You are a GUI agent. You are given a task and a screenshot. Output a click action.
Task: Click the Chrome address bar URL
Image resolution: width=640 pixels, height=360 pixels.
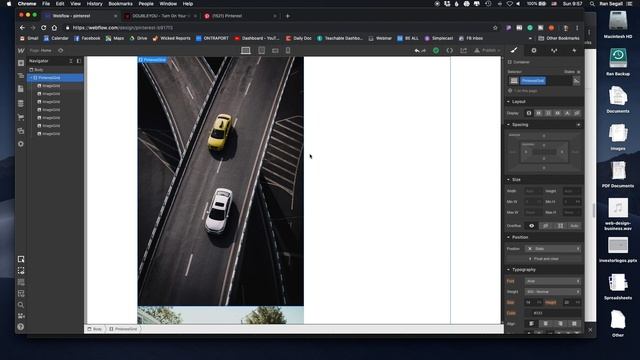click(123, 28)
